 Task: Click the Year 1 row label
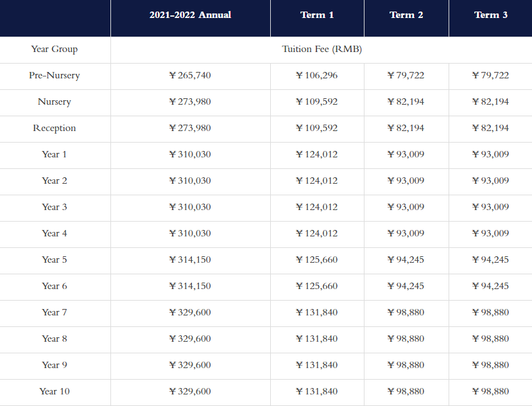click(x=55, y=154)
